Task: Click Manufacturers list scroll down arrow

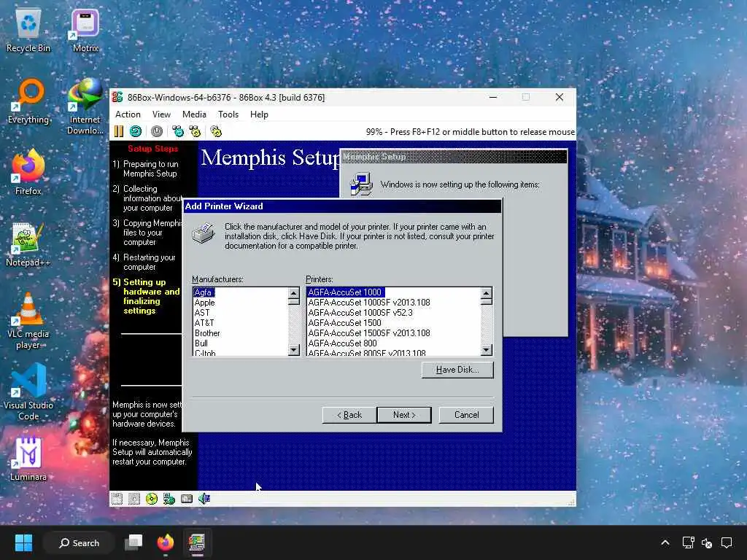Action: [x=293, y=350]
